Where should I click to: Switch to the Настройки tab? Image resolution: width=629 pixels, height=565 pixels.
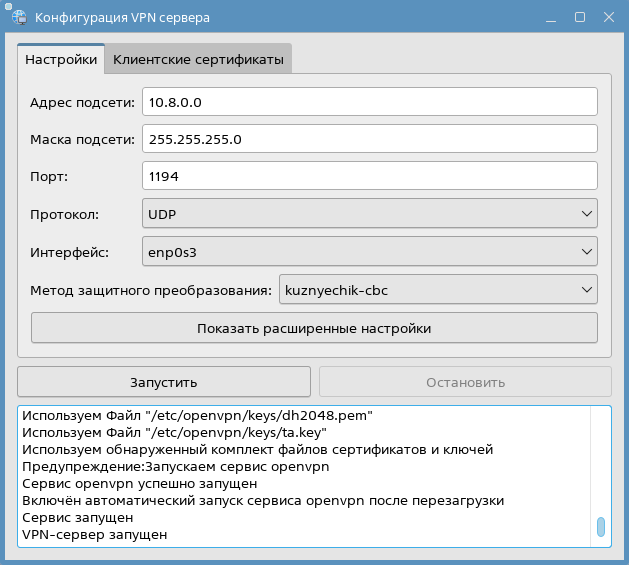tap(61, 60)
